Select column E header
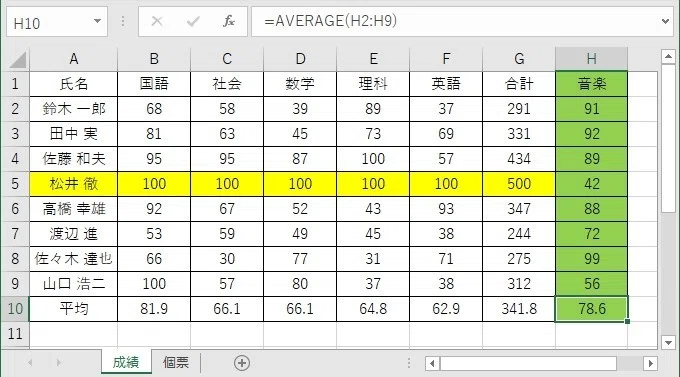This screenshot has width=680, height=377. coord(373,59)
